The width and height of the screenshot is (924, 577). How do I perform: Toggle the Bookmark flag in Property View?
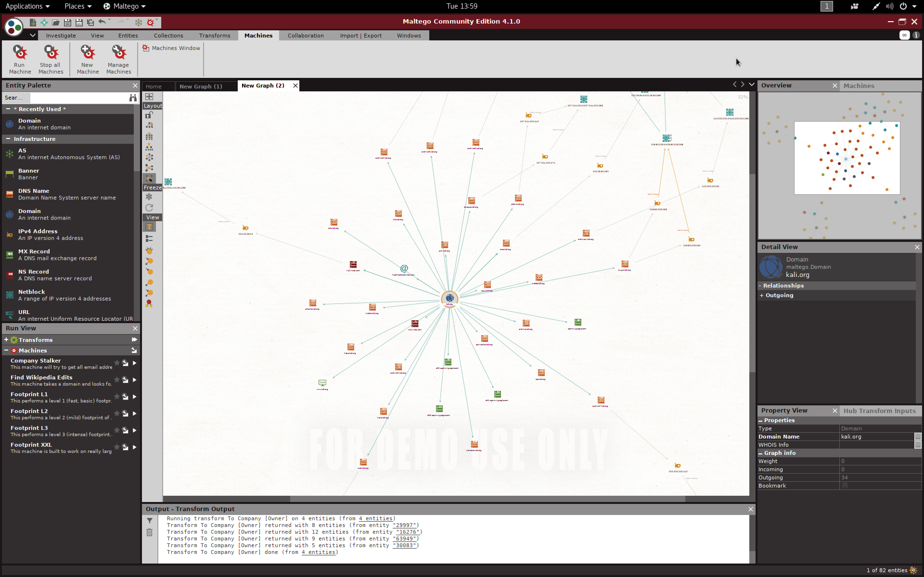[845, 485]
